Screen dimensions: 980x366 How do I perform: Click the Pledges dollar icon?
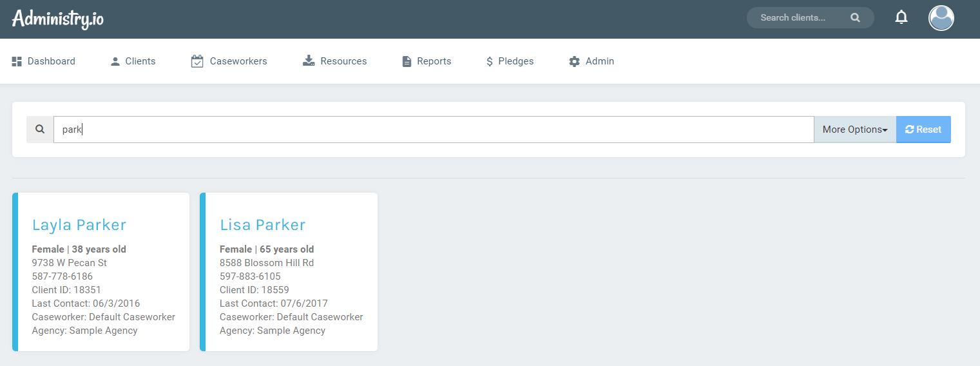pyautogui.click(x=490, y=61)
